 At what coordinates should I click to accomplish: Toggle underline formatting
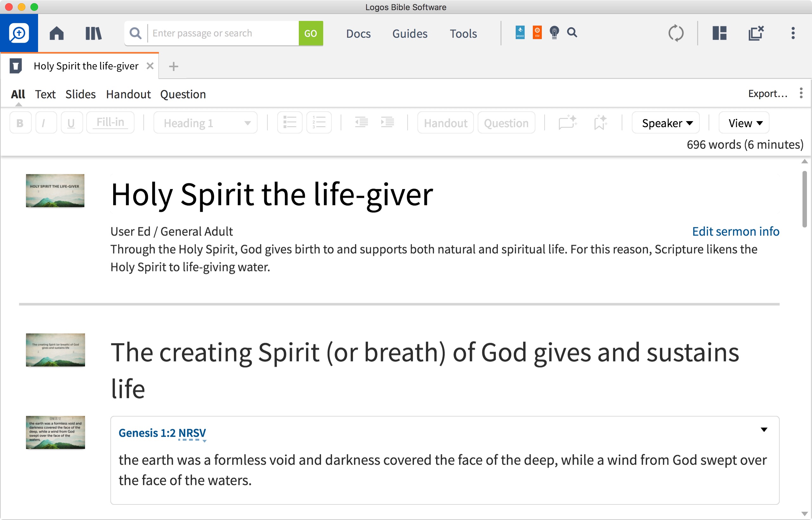pyautogui.click(x=72, y=123)
